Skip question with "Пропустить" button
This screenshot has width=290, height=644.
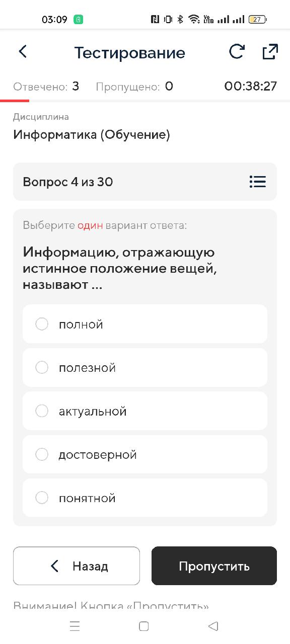tap(214, 566)
